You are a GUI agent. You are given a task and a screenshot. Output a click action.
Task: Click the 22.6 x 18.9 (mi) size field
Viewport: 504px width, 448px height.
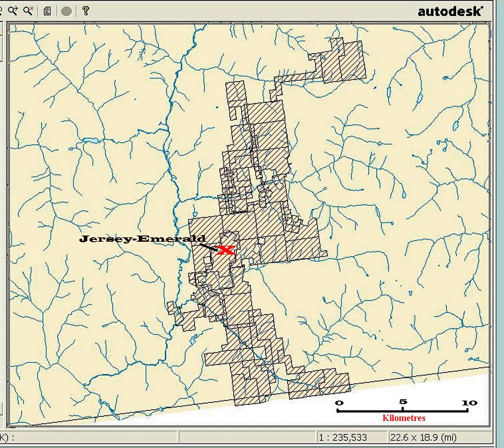pyautogui.click(x=423, y=437)
